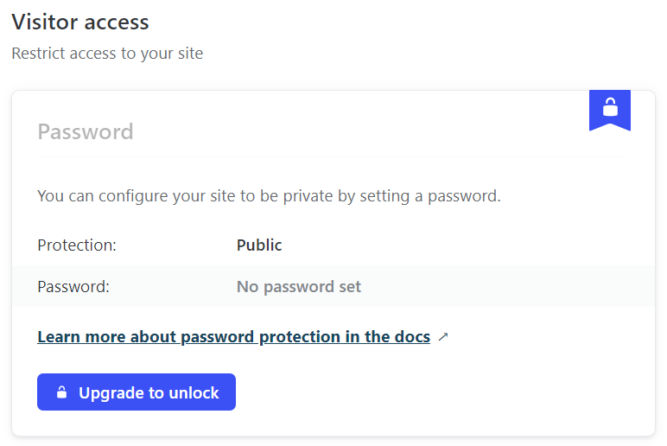667x446 pixels.
Task: Open the password protection docs link
Action: point(234,337)
